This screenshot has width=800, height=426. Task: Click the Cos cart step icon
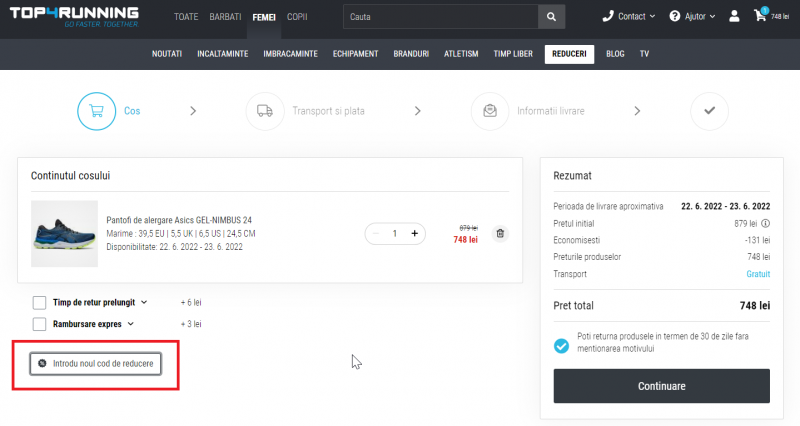96,111
